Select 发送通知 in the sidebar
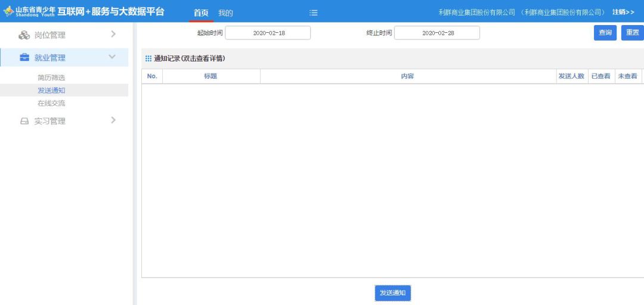This screenshot has width=644, height=305. click(x=51, y=90)
